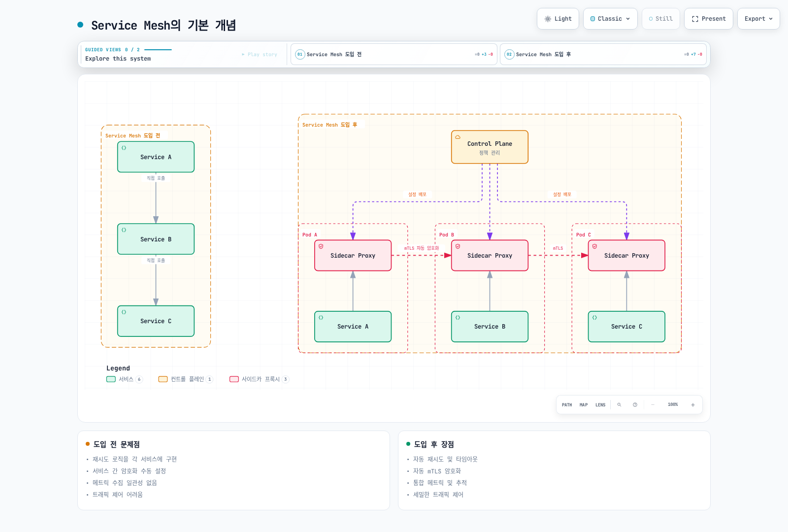Click the code icon on left Service A node
Image resolution: width=788 pixels, height=532 pixels.
[x=124, y=148]
